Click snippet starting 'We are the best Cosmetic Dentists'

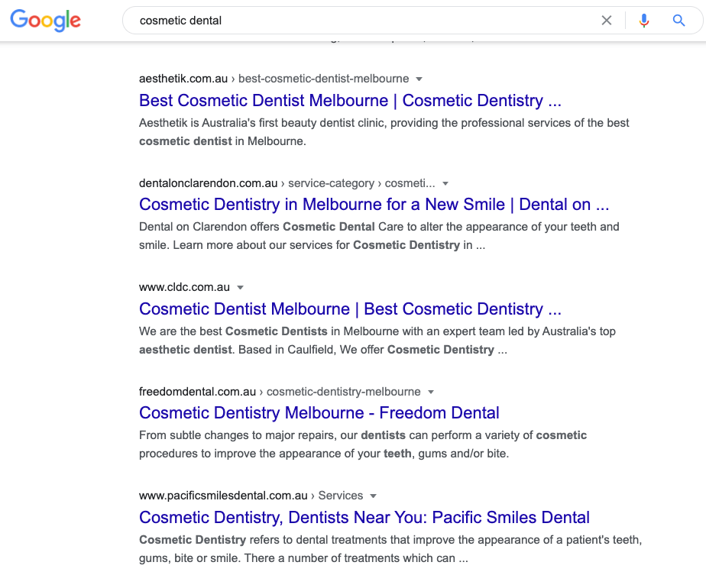[x=377, y=340]
